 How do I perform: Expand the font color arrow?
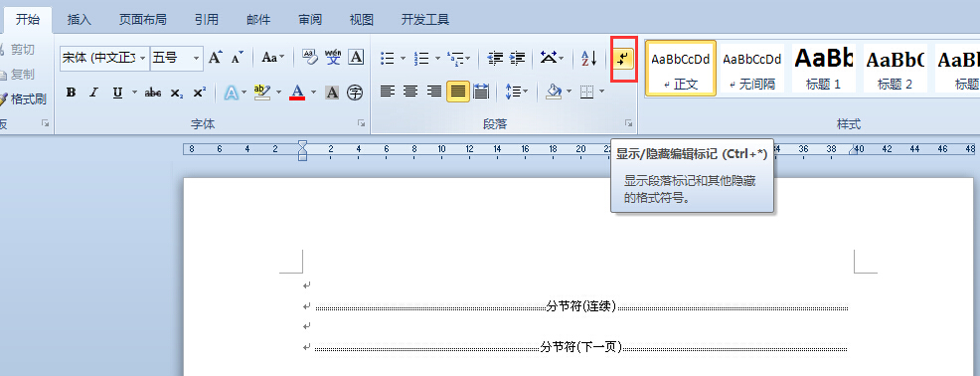314,93
